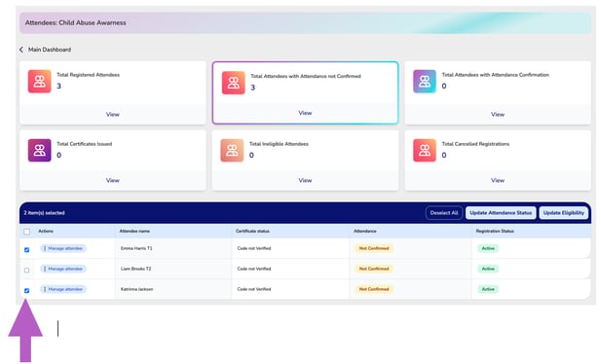Go back using the Main Dashboard arrow
Viewport: 601px width, 364px height.
coord(21,50)
